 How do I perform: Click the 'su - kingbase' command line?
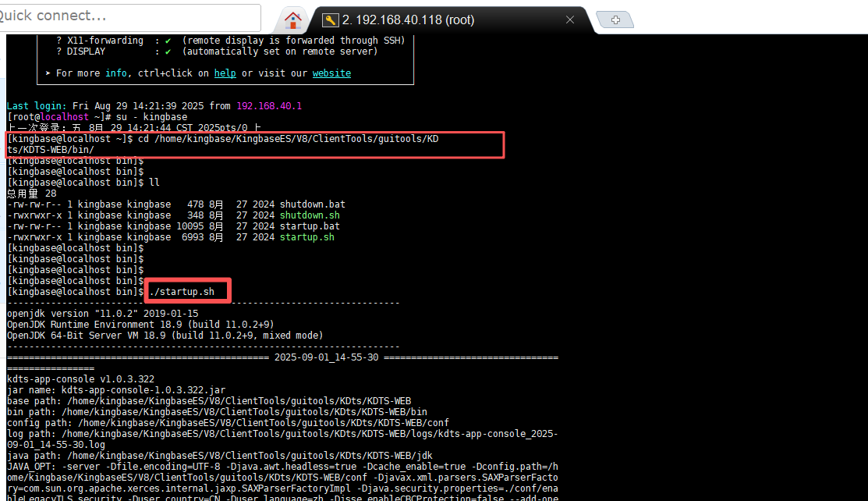tap(97, 117)
